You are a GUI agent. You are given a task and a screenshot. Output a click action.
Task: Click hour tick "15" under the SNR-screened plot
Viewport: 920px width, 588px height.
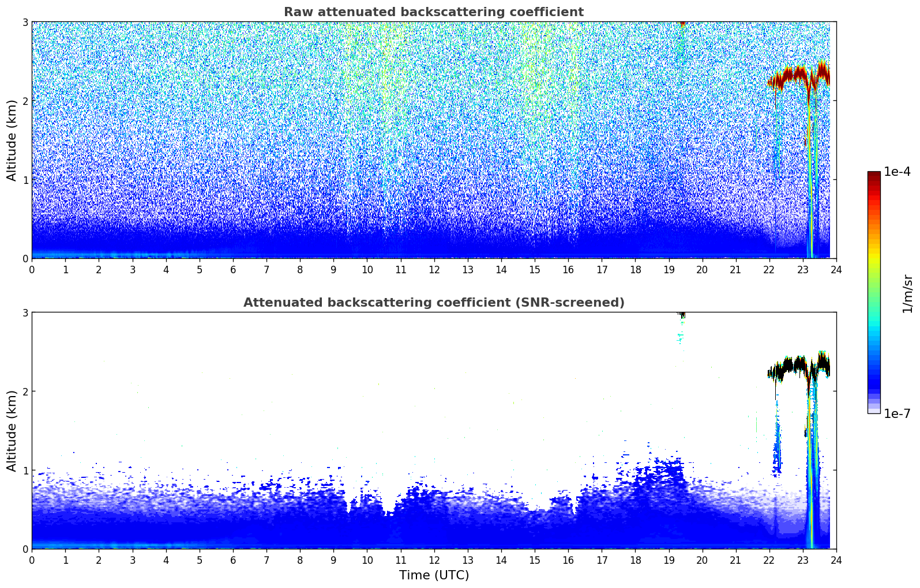point(535,560)
